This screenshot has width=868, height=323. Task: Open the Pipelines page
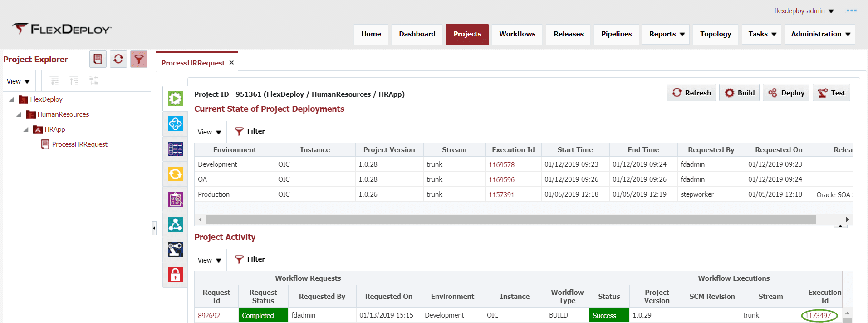pos(617,34)
